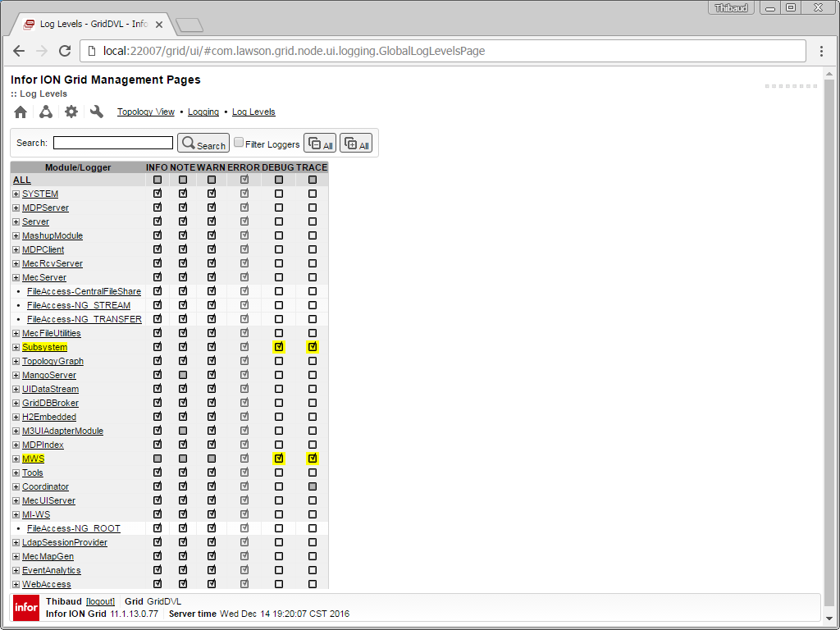Open the topology triangle icon
Viewport: 840px width, 630px height.
coord(46,112)
